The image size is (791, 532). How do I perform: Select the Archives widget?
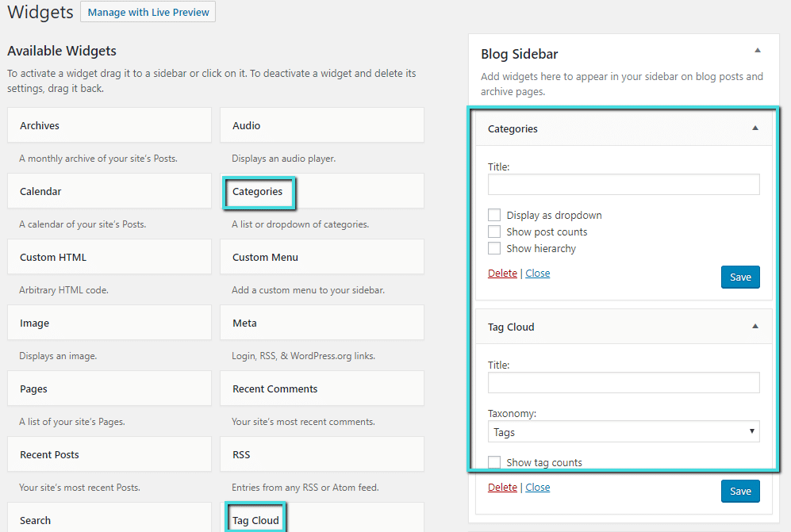coord(109,124)
